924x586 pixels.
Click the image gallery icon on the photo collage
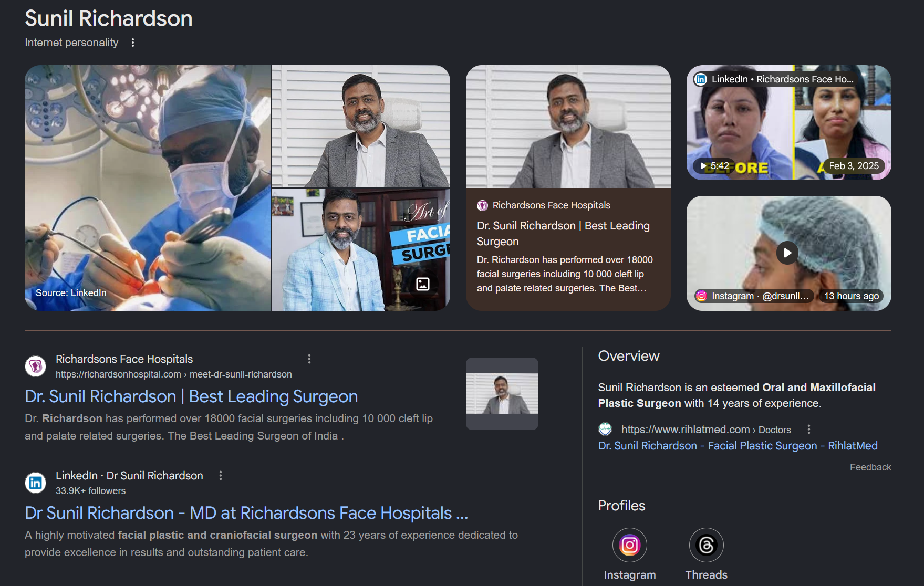[423, 284]
